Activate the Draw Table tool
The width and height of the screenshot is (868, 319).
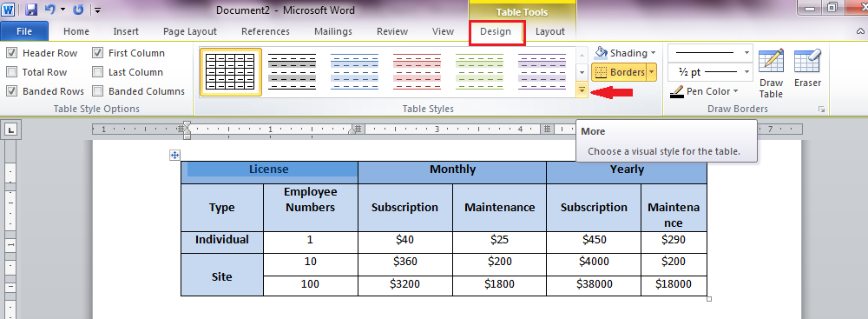[x=771, y=73]
